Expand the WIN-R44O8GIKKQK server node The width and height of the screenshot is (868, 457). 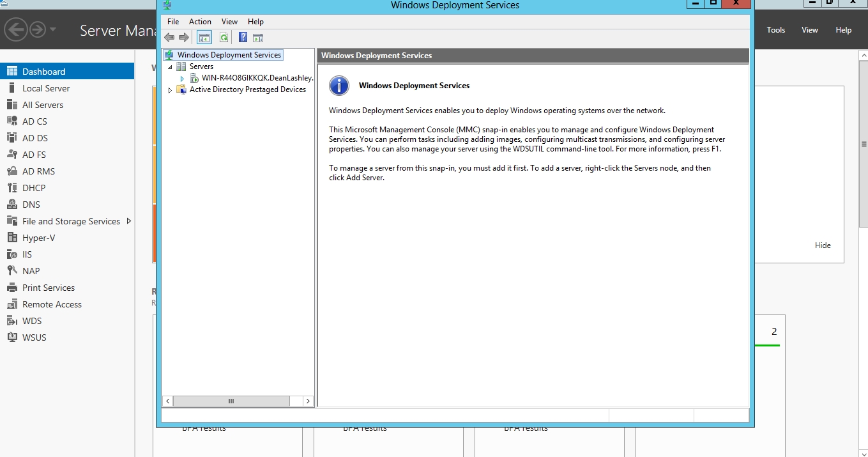click(182, 79)
